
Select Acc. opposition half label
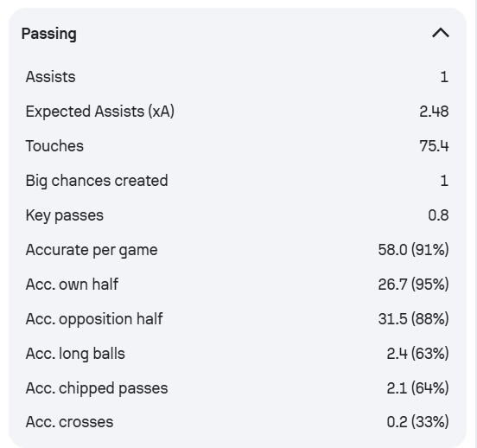click(94, 319)
